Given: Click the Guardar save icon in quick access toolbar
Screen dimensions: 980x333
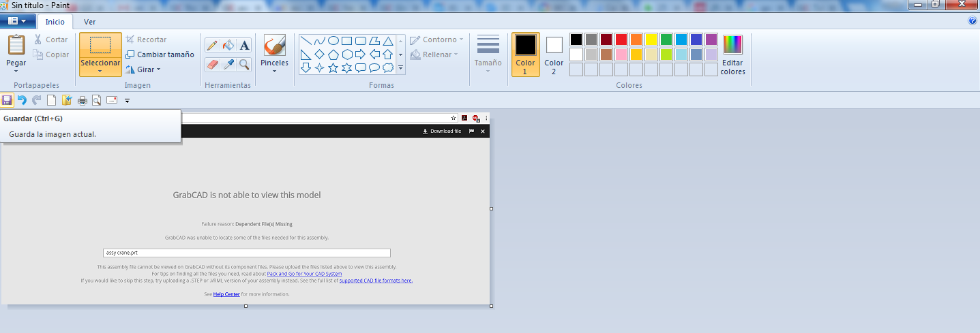Looking at the screenshot, I should (x=7, y=100).
